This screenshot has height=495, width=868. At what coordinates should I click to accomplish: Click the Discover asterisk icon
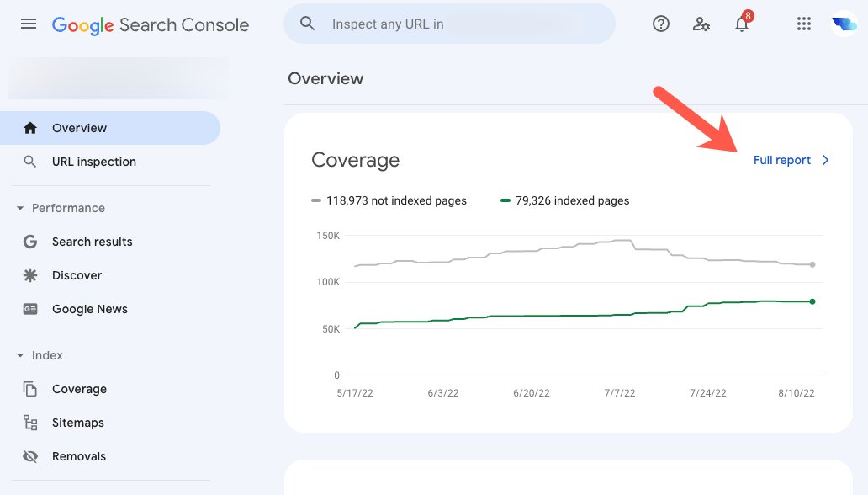pos(30,275)
